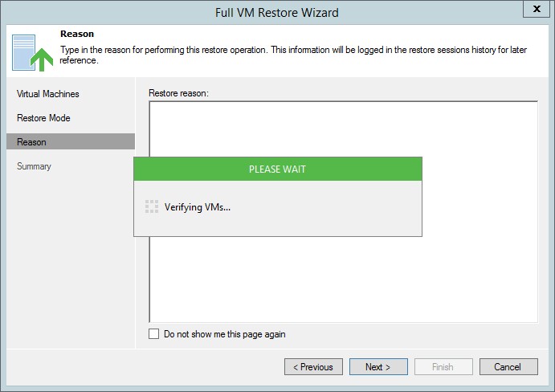This screenshot has height=392, width=555.
Task: Open the Virtual Machines step
Action: coord(47,94)
